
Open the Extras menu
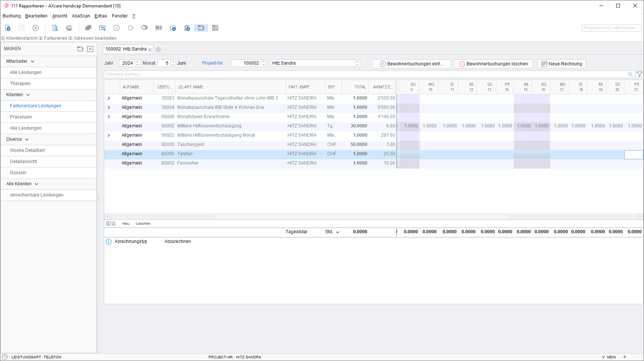coord(101,16)
